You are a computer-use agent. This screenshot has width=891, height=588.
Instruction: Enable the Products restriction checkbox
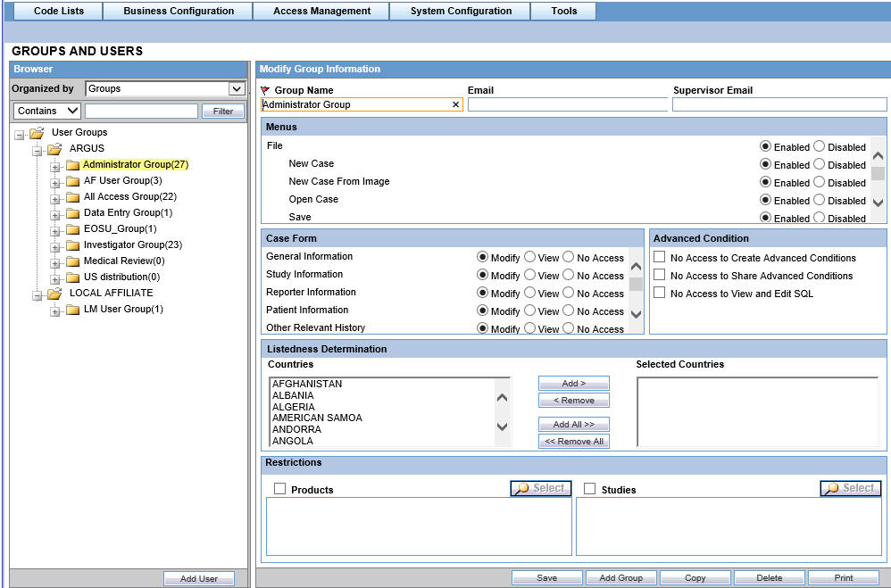tap(280, 489)
